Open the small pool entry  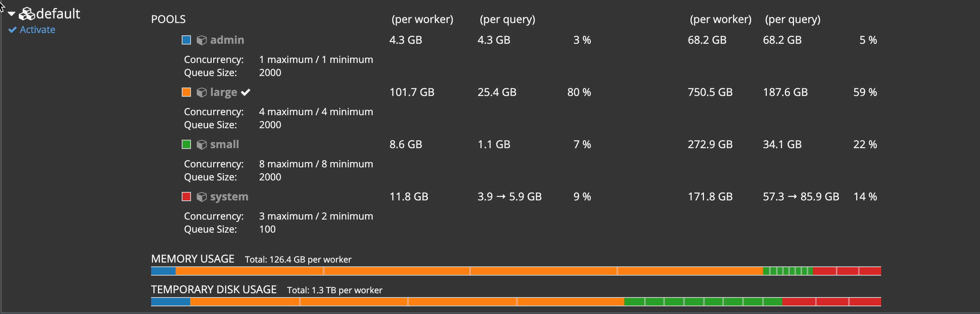click(x=224, y=144)
